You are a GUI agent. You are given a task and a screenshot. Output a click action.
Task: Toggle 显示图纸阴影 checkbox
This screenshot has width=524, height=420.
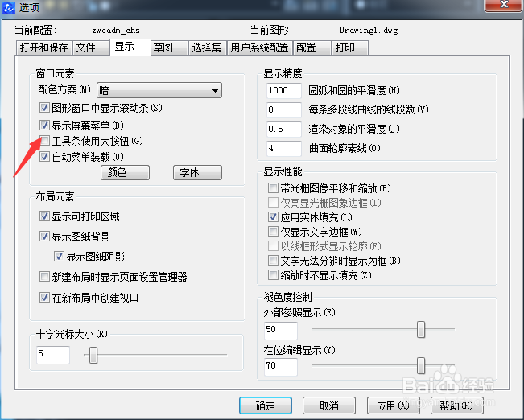coord(59,257)
